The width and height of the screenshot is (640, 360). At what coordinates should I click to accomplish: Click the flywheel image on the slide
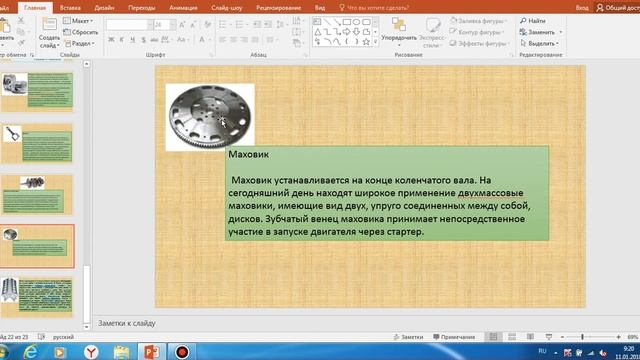coord(210,117)
